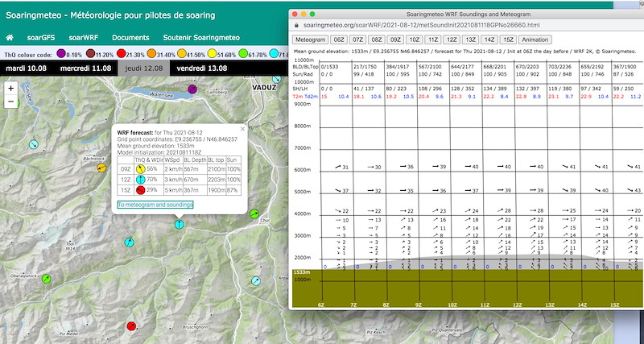Click the lock icon in soundings window
Image resolution: width=644 pixels, height=344 pixels.
[x=297, y=25]
